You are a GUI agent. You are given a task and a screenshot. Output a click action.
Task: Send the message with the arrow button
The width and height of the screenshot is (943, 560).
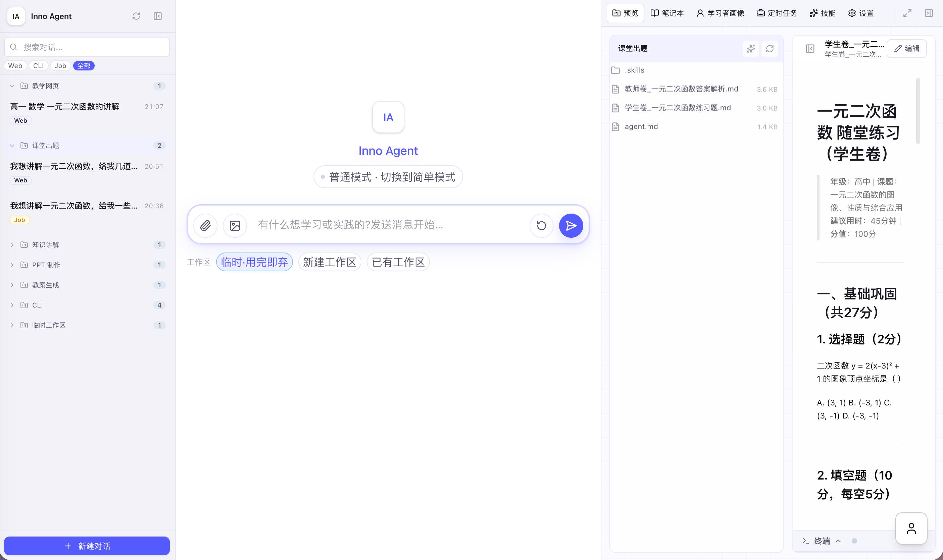pyautogui.click(x=571, y=225)
